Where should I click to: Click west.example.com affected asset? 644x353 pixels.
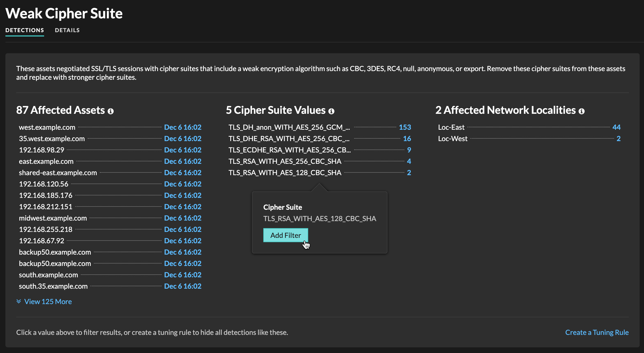point(47,126)
